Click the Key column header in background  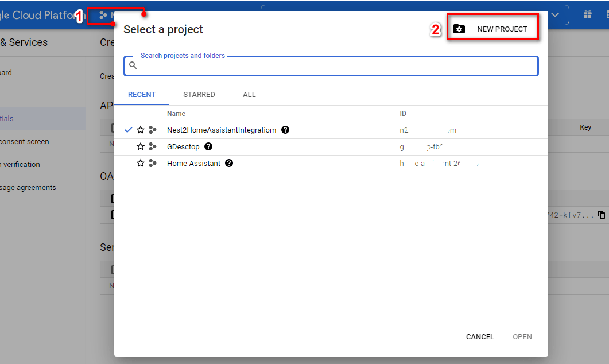(585, 127)
